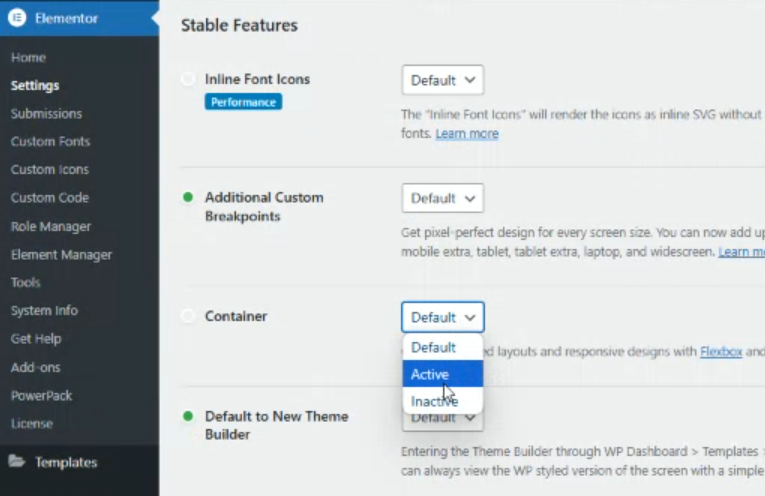The height and width of the screenshot is (496, 765).
Task: Click the Container status indicator circle
Action: [x=188, y=316]
